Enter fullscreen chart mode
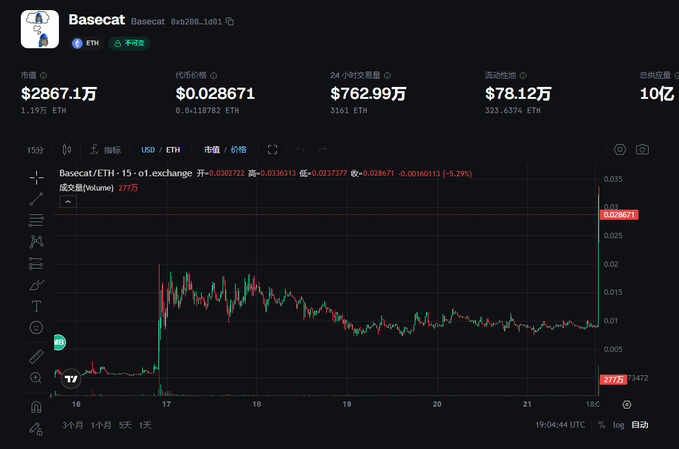The height and width of the screenshot is (449, 679). click(272, 150)
